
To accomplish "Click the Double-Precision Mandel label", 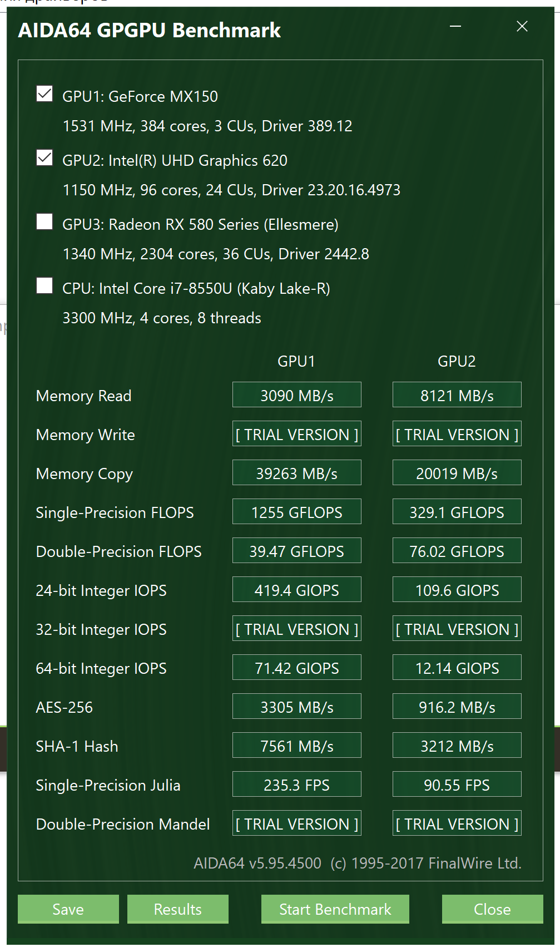I will click(123, 824).
